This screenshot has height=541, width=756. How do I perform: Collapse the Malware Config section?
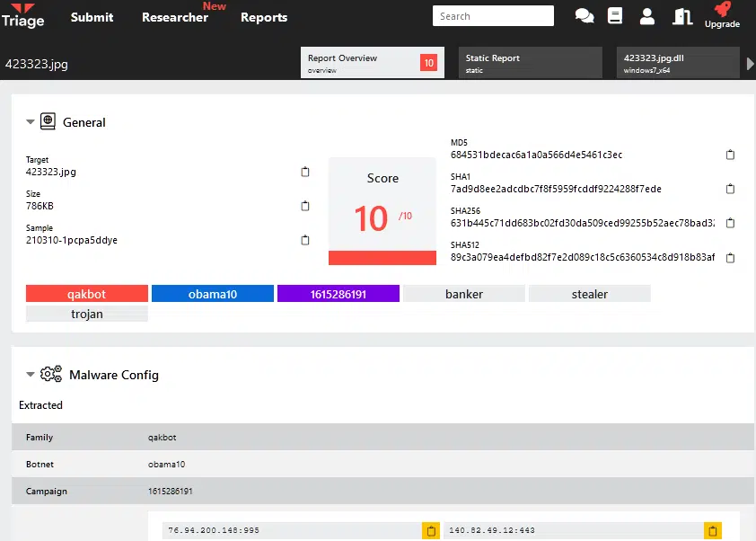point(30,375)
